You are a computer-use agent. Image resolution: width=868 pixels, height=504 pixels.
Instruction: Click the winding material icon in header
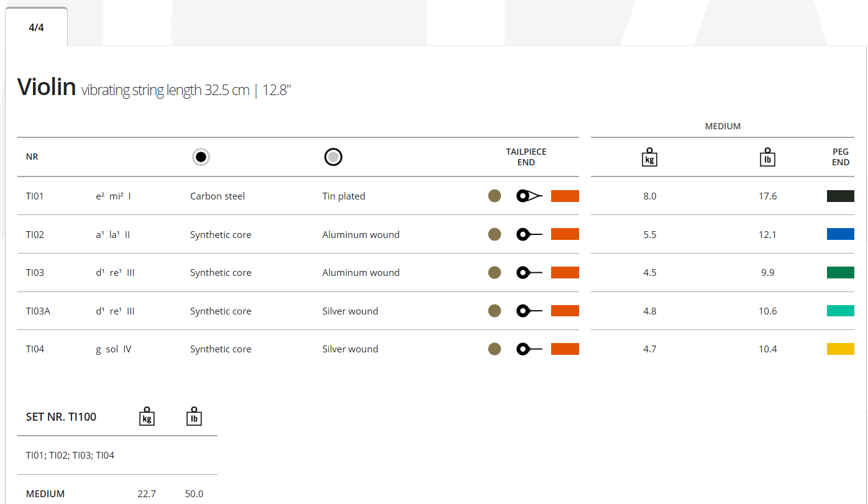pos(333,157)
